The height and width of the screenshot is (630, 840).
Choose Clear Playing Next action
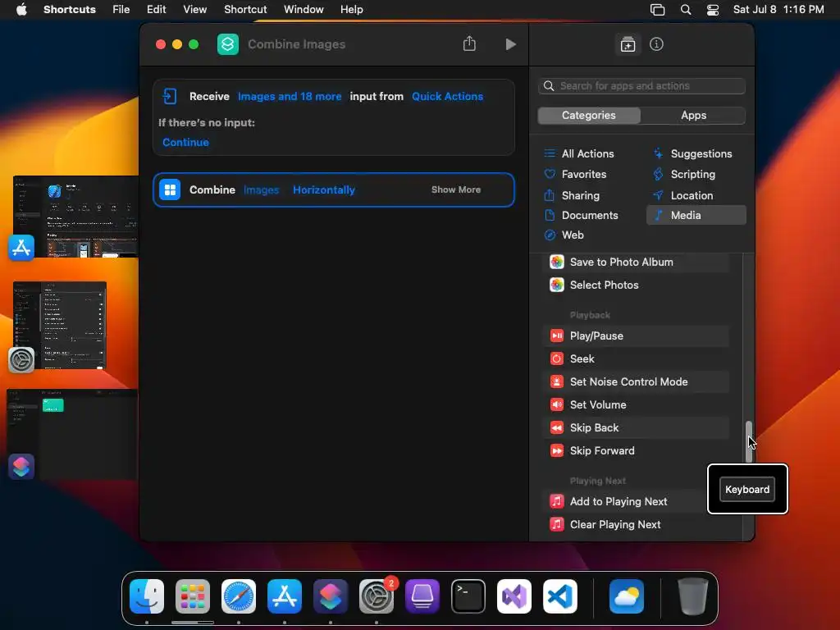coord(636,524)
